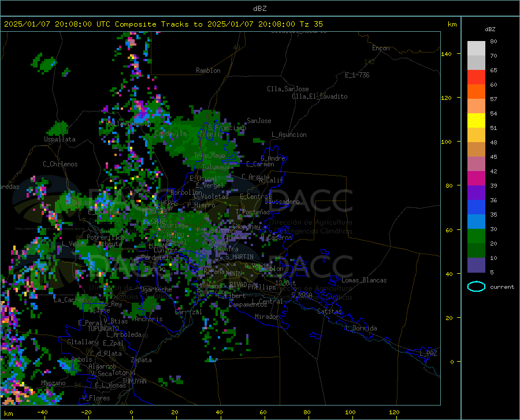Click the S_ROSA map label
The height and width of the screenshot is (420, 520).
point(302,295)
